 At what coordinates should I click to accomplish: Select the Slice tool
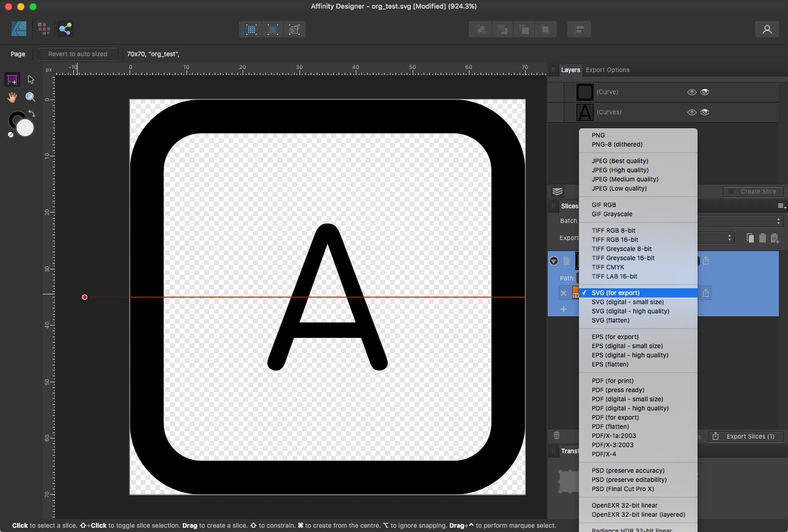click(x=12, y=80)
